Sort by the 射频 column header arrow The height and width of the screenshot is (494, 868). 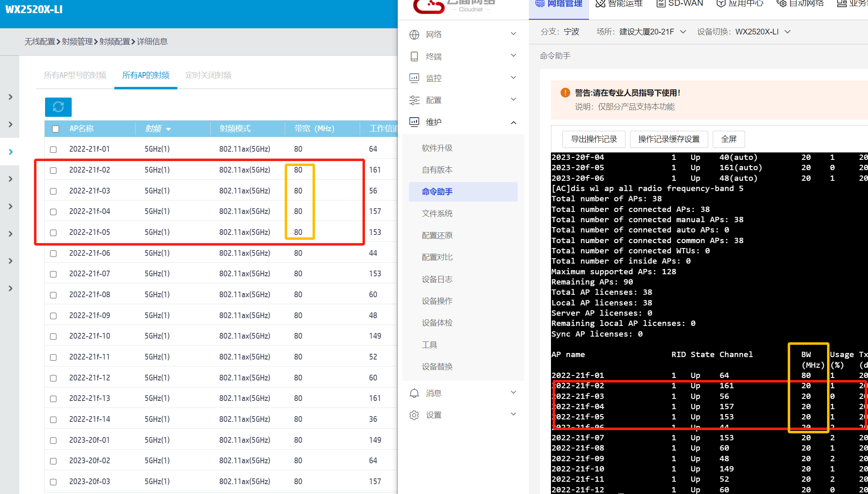168,129
